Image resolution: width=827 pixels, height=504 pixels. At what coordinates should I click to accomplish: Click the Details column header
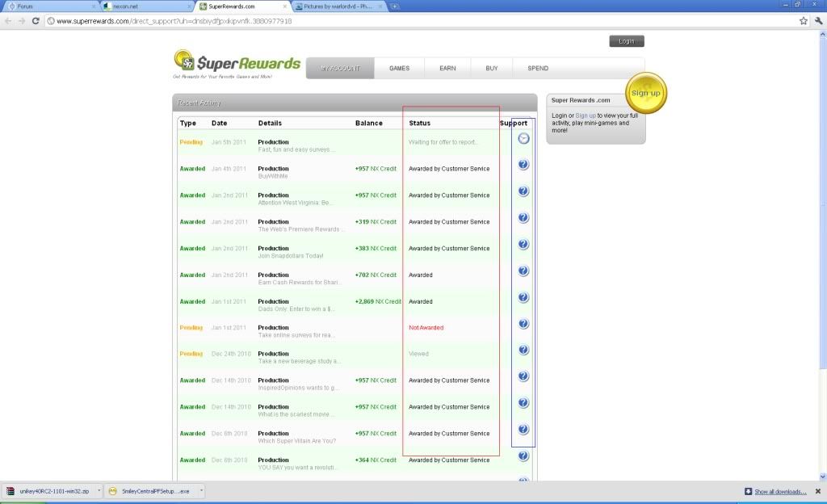[x=270, y=123]
